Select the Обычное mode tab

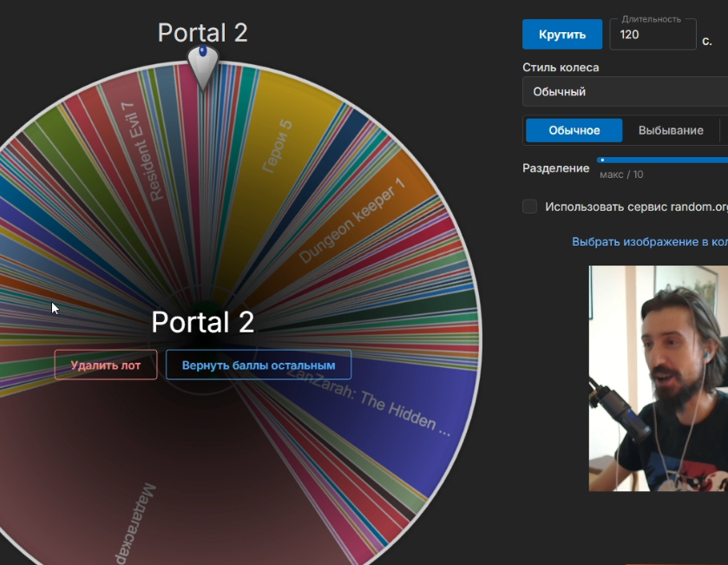[x=574, y=130]
